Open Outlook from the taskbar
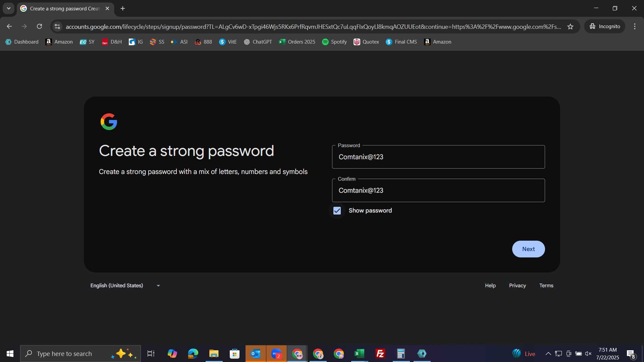This screenshot has height=362, width=644. [256, 354]
